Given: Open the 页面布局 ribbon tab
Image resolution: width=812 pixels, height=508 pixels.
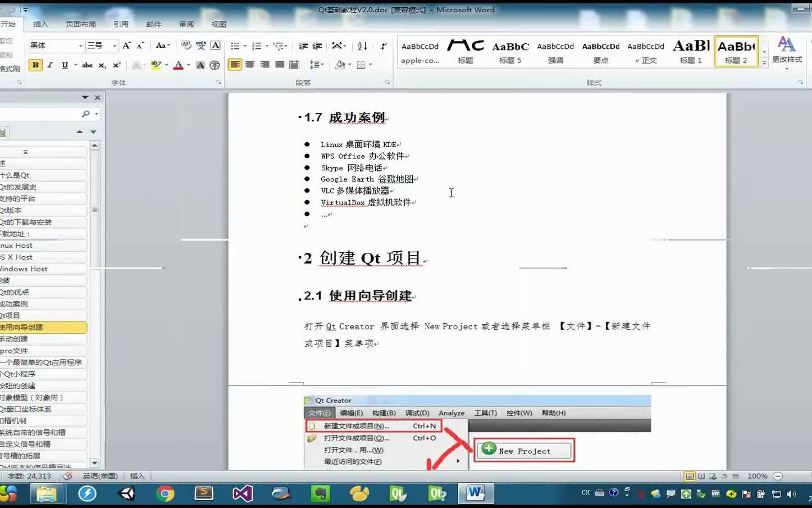Looking at the screenshot, I should click(x=81, y=24).
